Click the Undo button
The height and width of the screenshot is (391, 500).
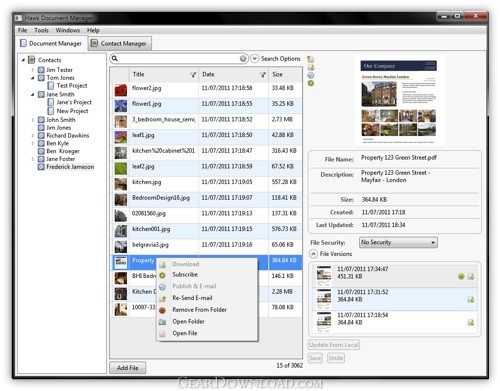click(336, 358)
